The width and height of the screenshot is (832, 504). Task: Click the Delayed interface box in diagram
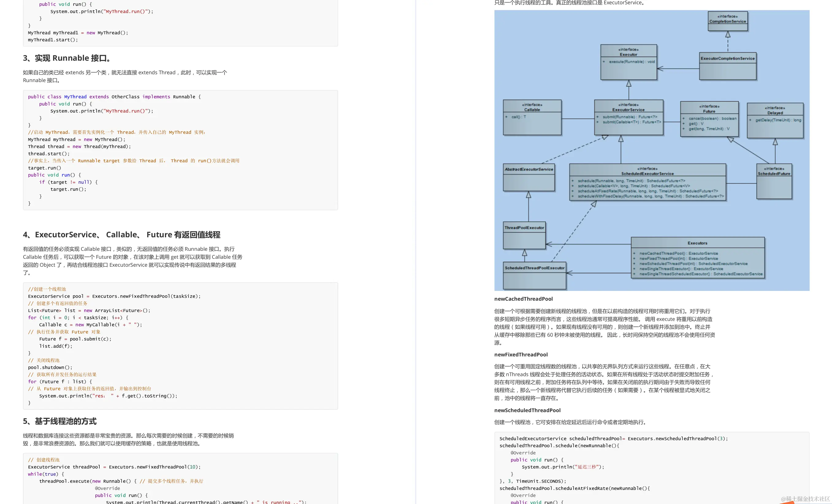click(775, 120)
